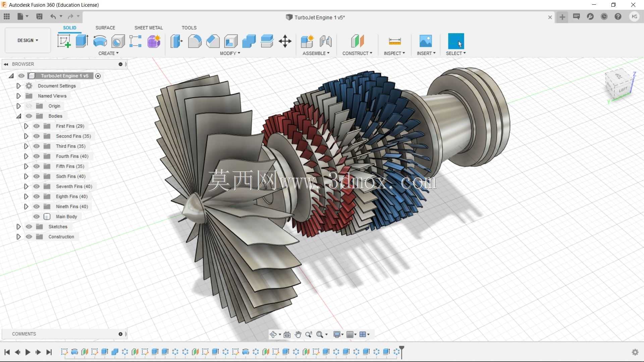Choose the Revolve tool

click(100, 41)
